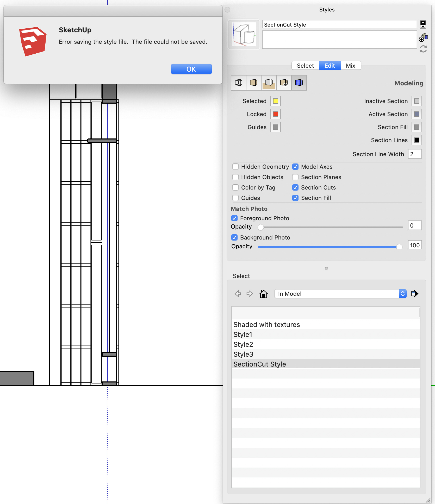Switch to the Mix tab
The image size is (435, 504).
[x=351, y=66]
